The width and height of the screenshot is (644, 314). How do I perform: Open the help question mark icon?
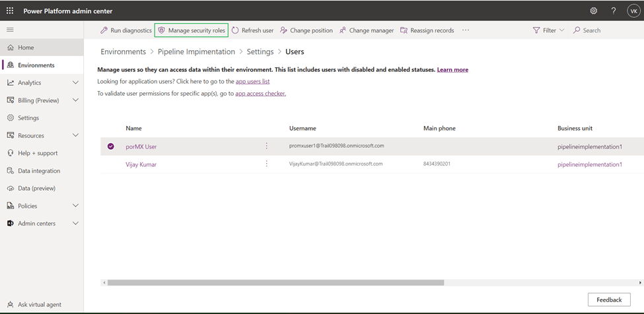click(613, 11)
